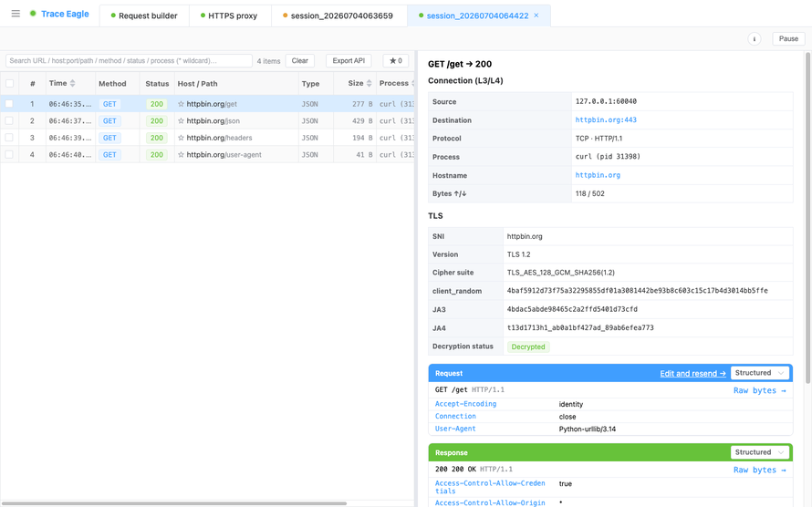812x507 pixels.
Task: Sort by Time column arrows
Action: click(x=72, y=83)
